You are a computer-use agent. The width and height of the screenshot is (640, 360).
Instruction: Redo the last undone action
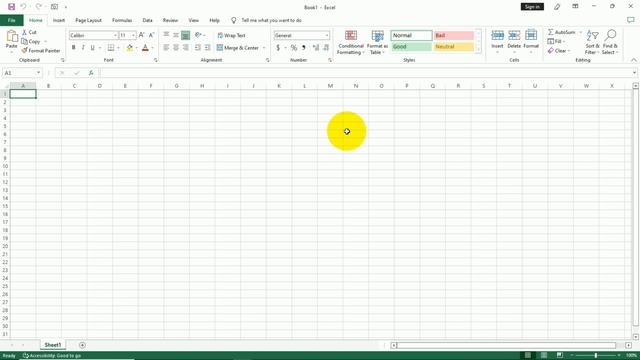[x=38, y=7]
